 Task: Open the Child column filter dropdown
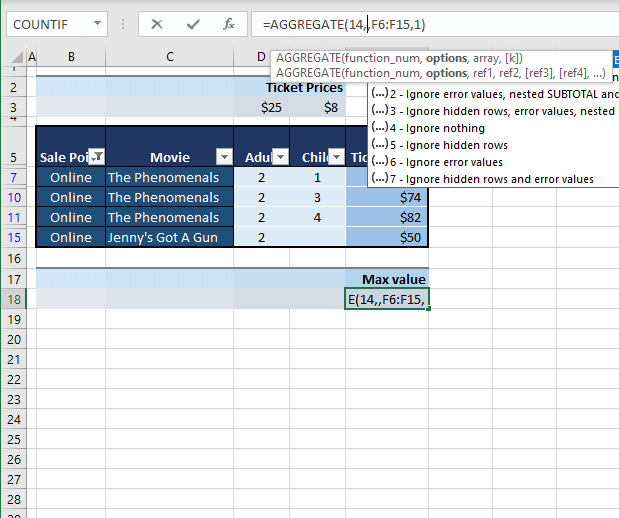[336, 156]
